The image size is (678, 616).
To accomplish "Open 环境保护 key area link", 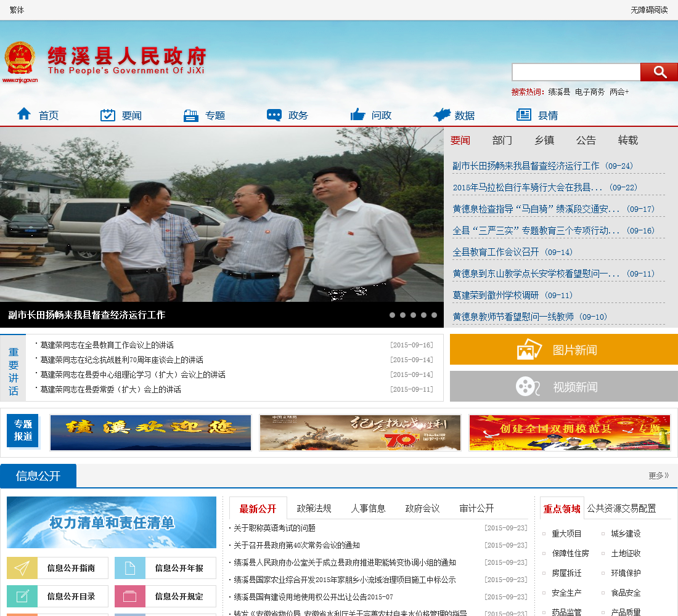I will (626, 573).
